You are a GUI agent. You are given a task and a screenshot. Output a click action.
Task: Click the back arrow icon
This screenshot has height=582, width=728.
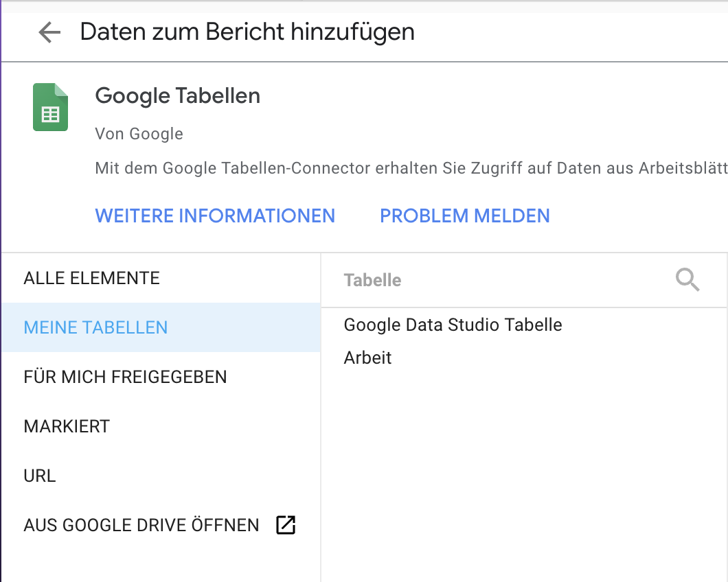point(49,32)
